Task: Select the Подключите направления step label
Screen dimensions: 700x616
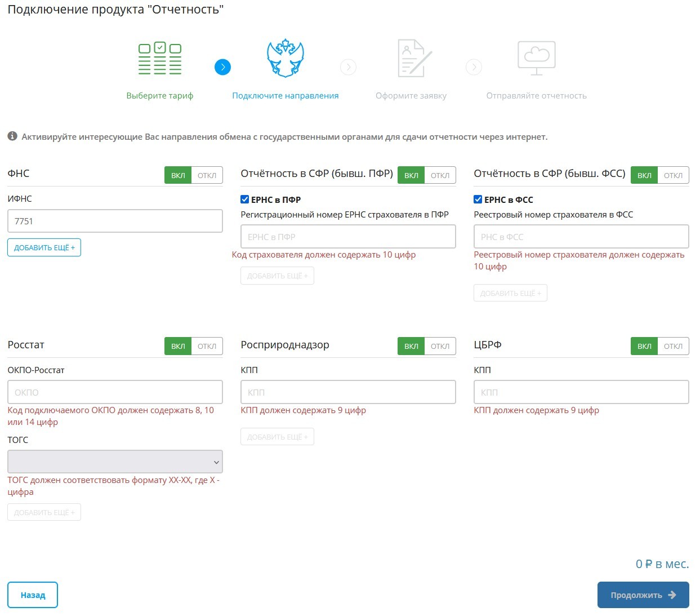Action: tap(285, 96)
